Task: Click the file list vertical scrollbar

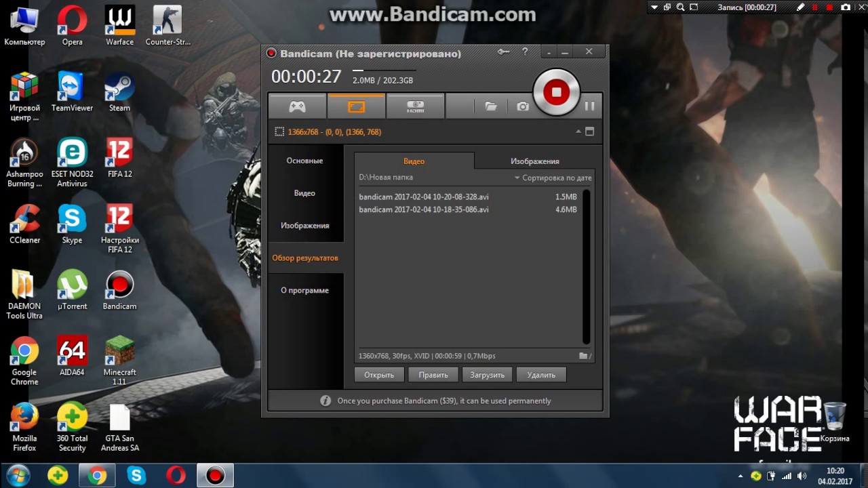Action: pyautogui.click(x=587, y=267)
